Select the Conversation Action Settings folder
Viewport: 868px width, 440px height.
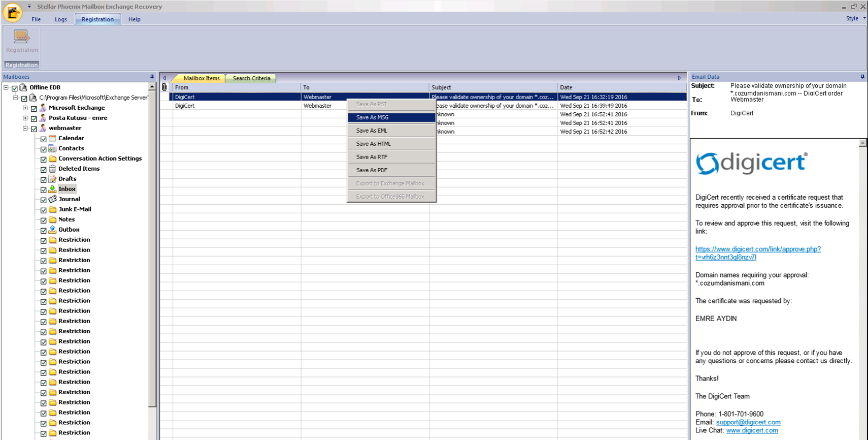click(x=100, y=159)
